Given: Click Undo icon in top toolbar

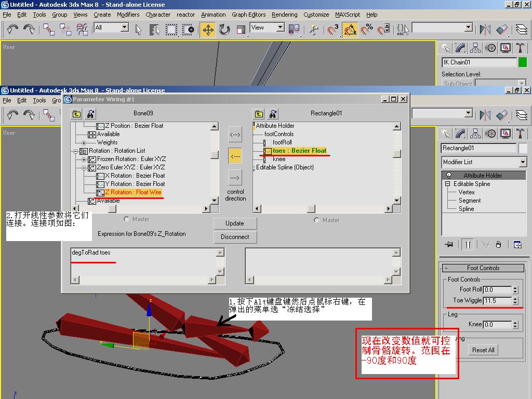Looking at the screenshot, I should click(12, 30).
